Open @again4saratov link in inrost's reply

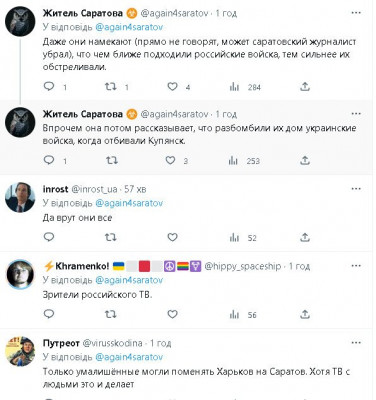(x=129, y=203)
